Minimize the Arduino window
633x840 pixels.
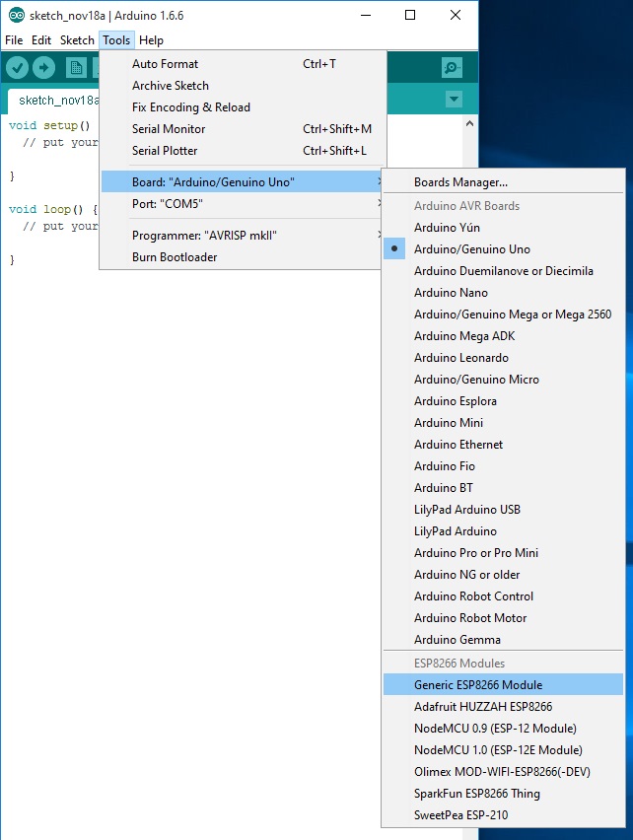click(x=366, y=15)
